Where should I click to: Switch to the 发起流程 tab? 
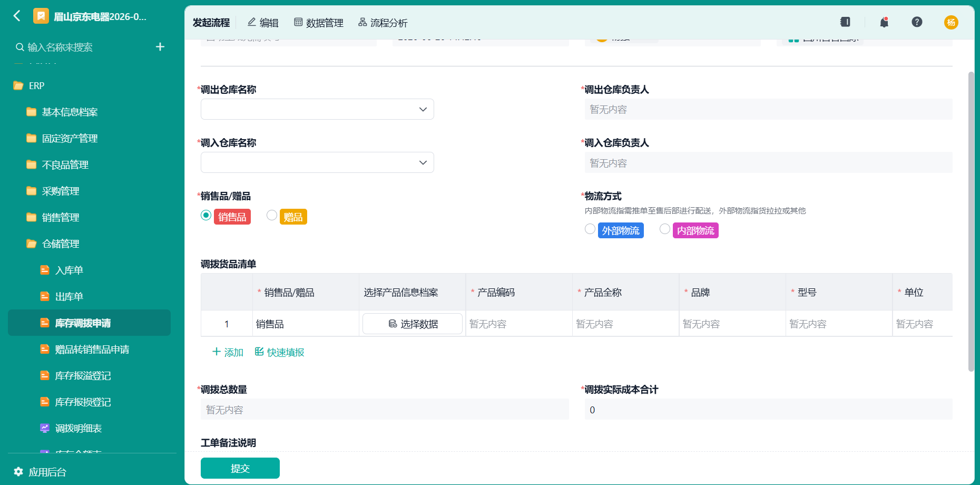tap(211, 23)
